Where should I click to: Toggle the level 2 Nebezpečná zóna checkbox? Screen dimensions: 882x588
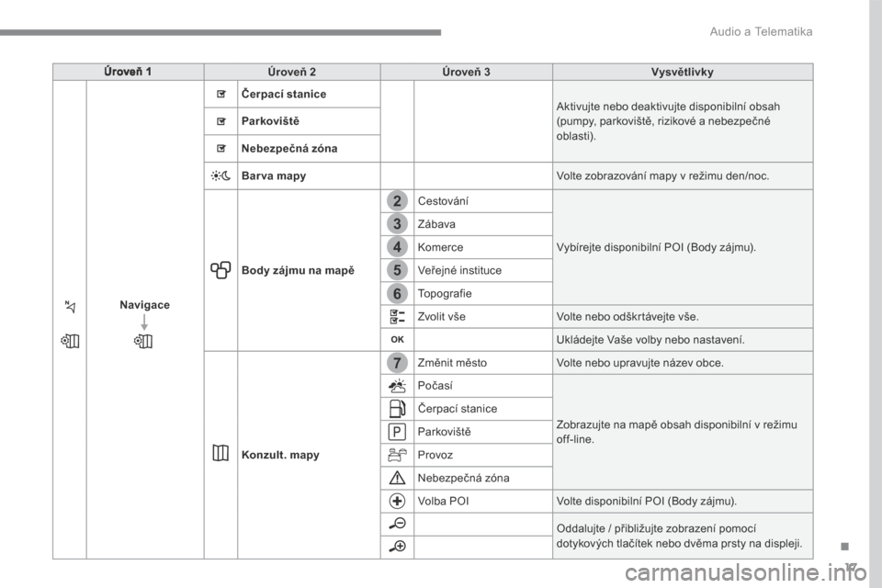coord(221,149)
